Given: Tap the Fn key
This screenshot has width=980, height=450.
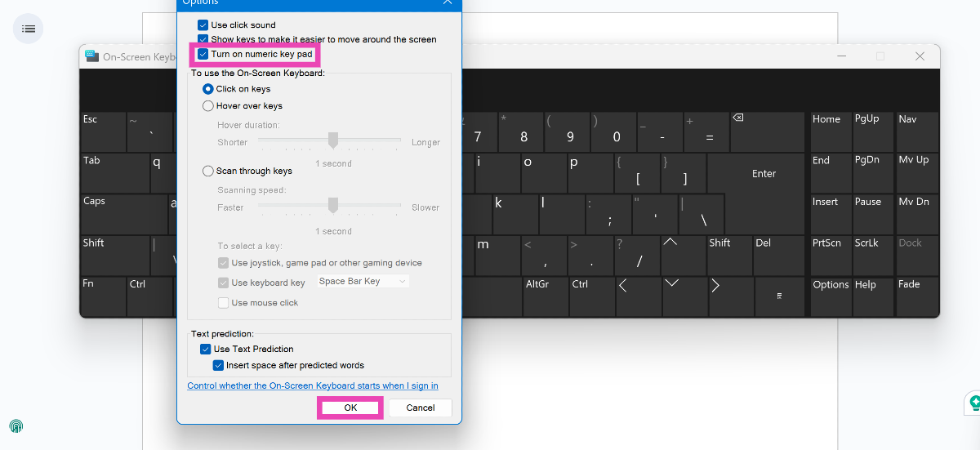Looking at the screenshot, I should (102, 296).
